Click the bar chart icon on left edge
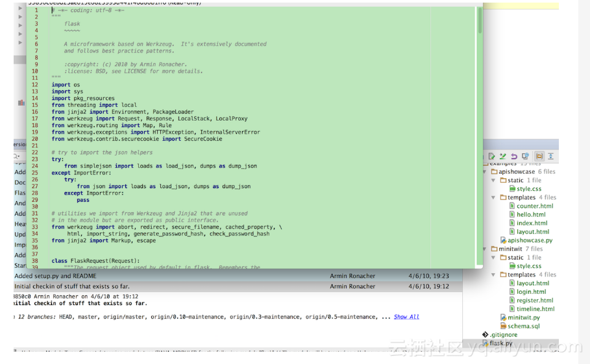 pos(21,103)
